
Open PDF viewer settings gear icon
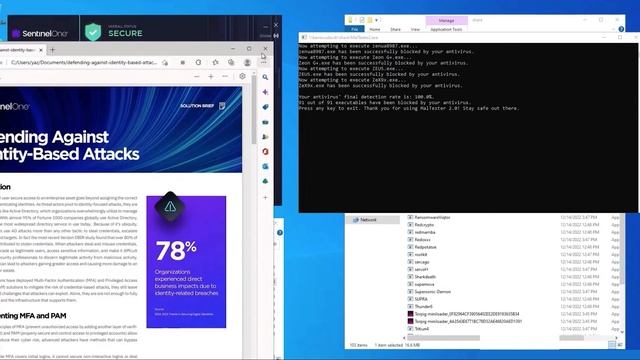(x=242, y=76)
